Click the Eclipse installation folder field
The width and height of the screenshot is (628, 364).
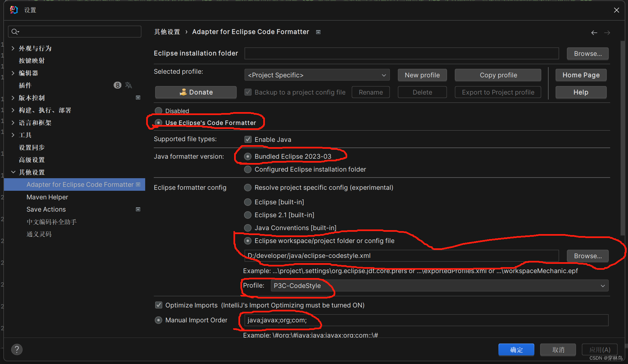tap(401, 54)
